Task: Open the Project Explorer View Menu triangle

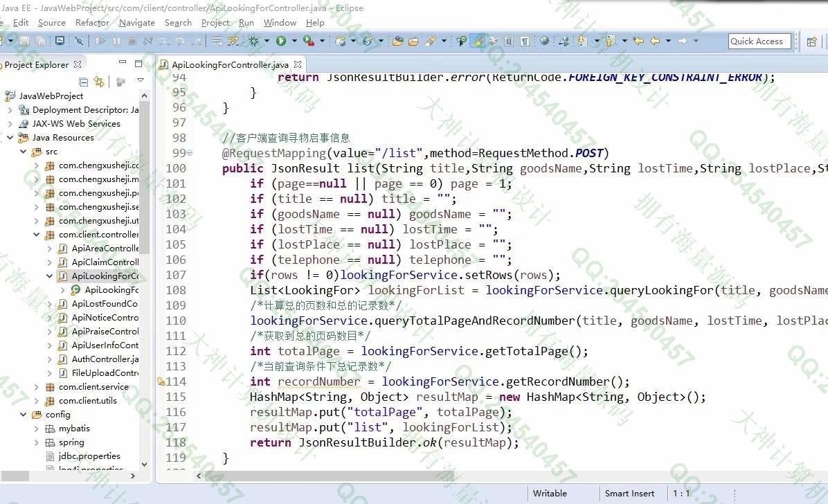Action: pyautogui.click(x=141, y=80)
